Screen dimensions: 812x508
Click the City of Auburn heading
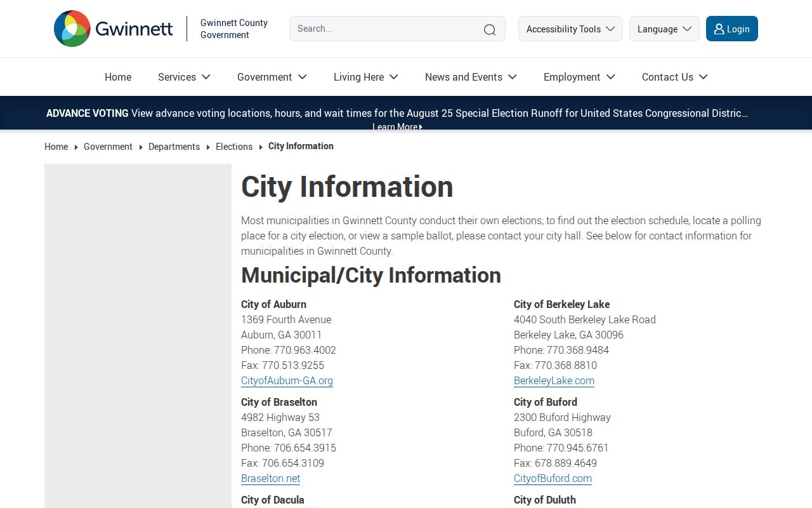[273, 304]
